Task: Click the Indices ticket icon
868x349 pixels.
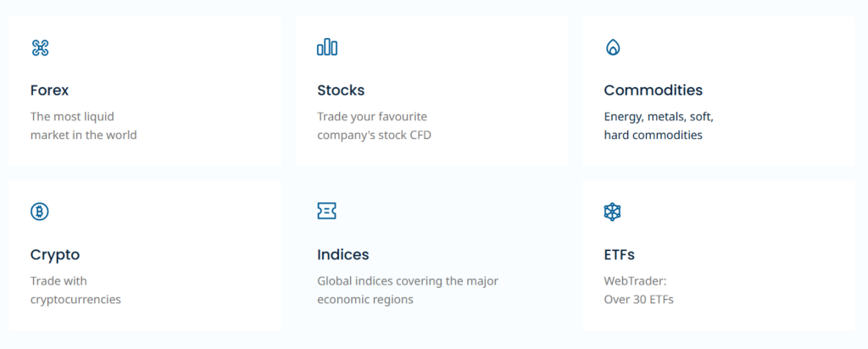Action: pyautogui.click(x=326, y=212)
